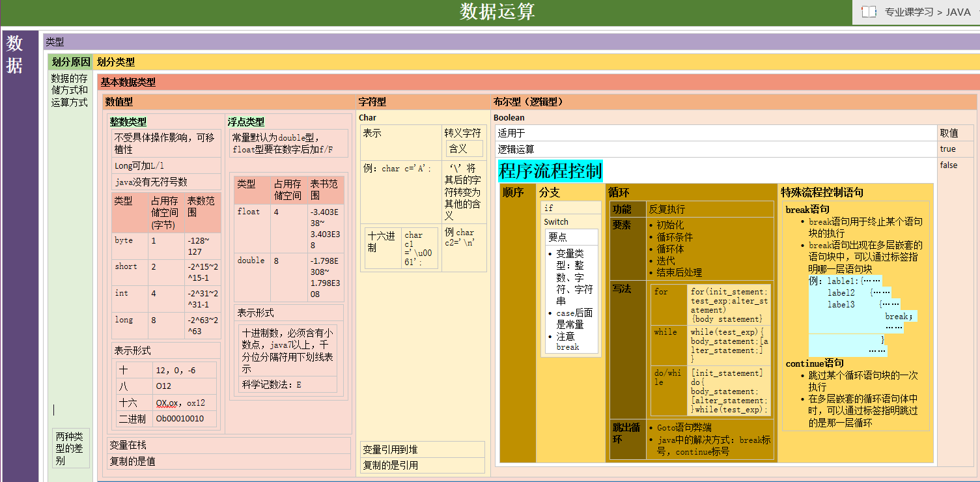Screen dimensions: 980x482
Task: Click the 变量引用到堆 cell
Action: coord(423,449)
